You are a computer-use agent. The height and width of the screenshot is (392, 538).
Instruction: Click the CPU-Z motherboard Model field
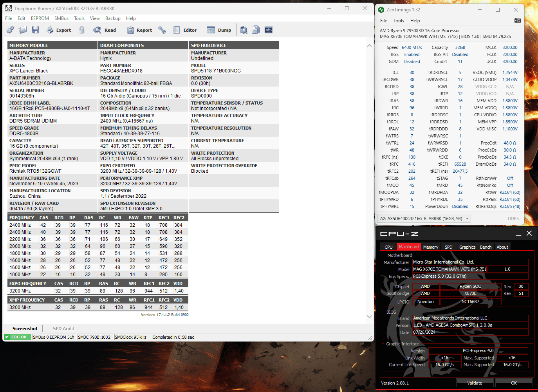point(449,269)
